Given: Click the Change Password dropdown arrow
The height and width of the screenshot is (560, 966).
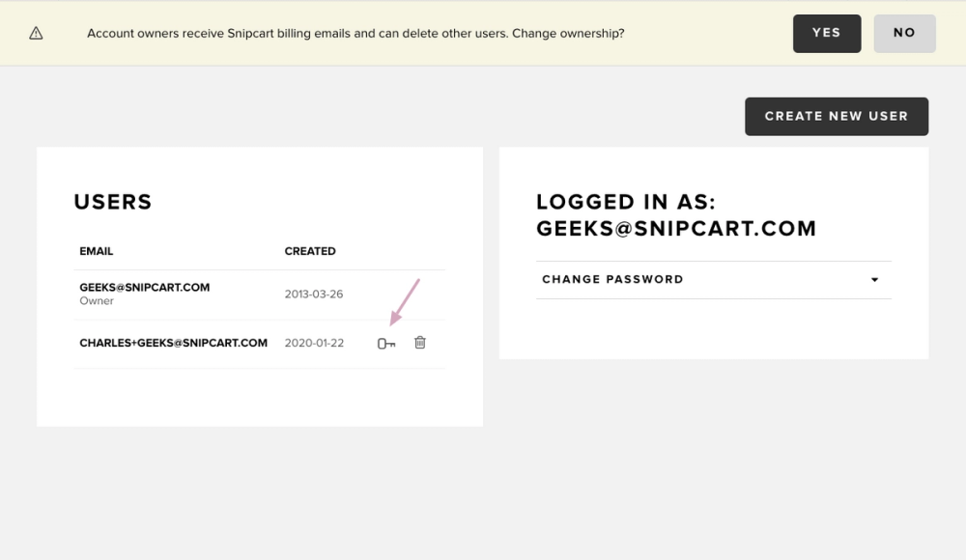Looking at the screenshot, I should pos(874,280).
